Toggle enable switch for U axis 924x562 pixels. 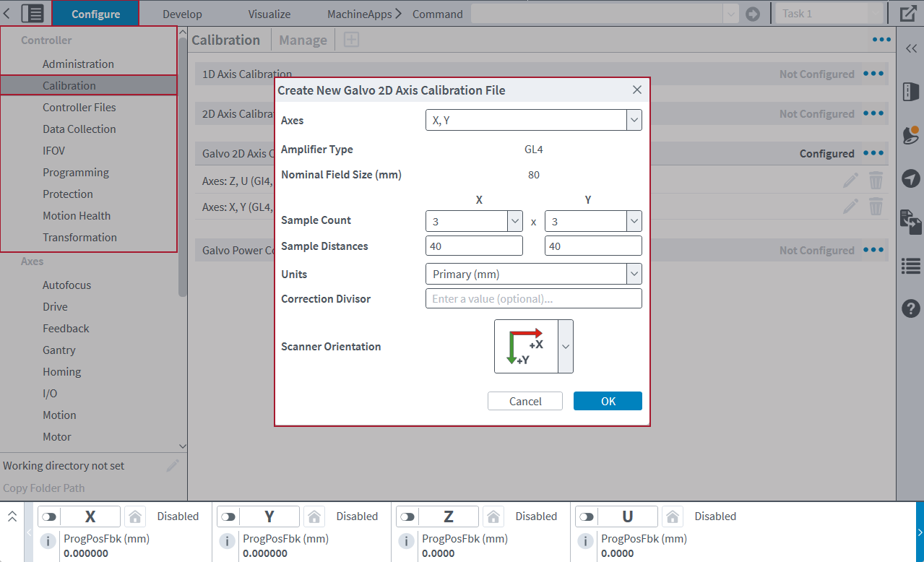click(587, 516)
